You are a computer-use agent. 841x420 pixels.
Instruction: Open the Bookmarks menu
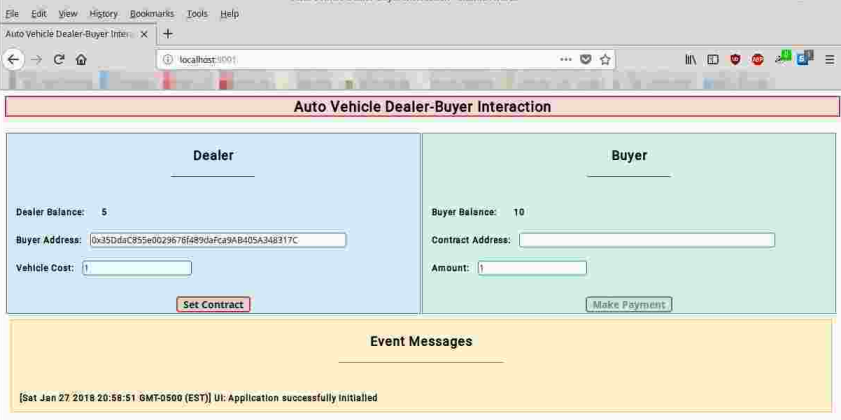click(152, 14)
